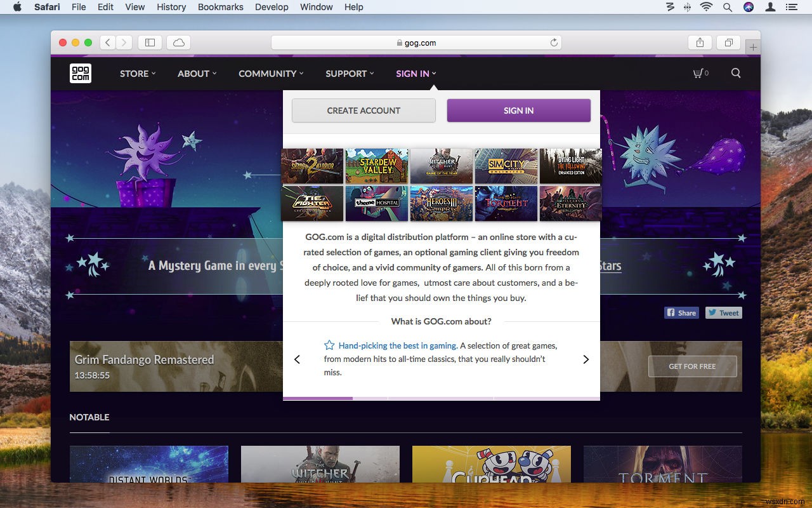Click the Tweet icon
The height and width of the screenshot is (508, 812).
pos(723,312)
